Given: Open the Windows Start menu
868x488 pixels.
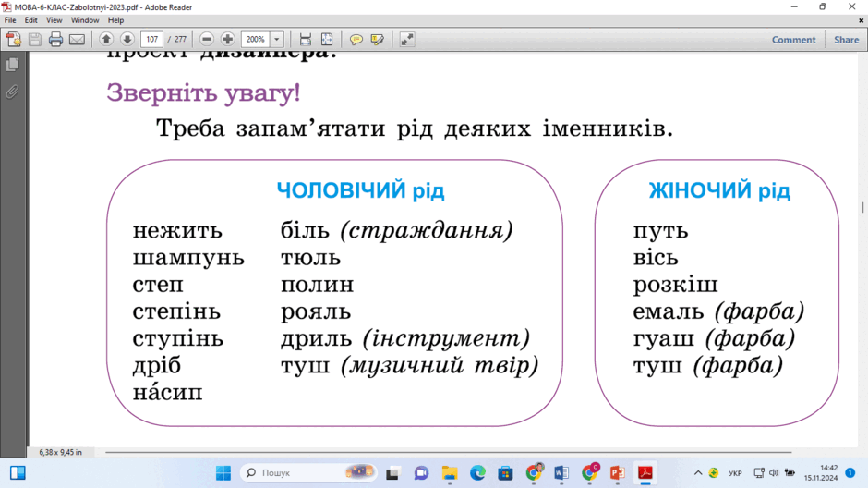Looking at the screenshot, I should [223, 472].
